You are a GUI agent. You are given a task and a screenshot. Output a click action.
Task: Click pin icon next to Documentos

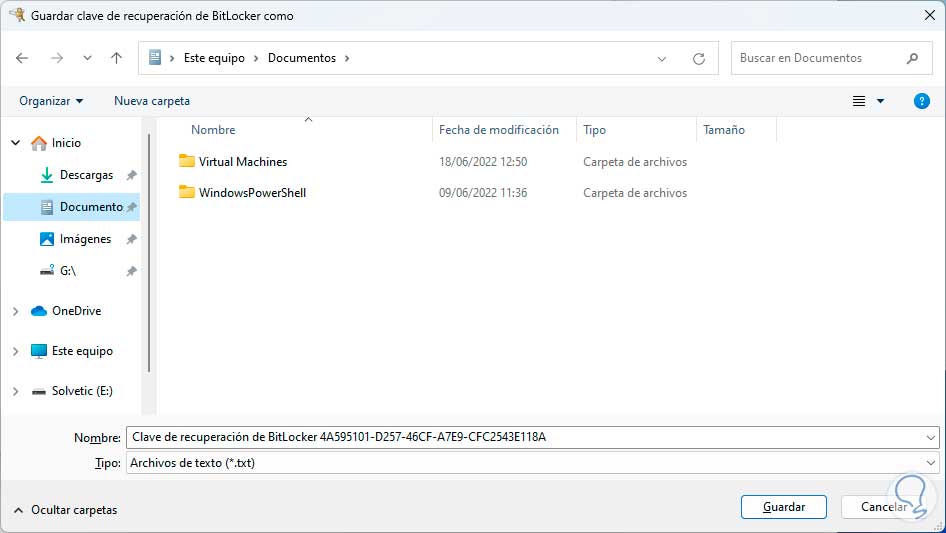[131, 207]
